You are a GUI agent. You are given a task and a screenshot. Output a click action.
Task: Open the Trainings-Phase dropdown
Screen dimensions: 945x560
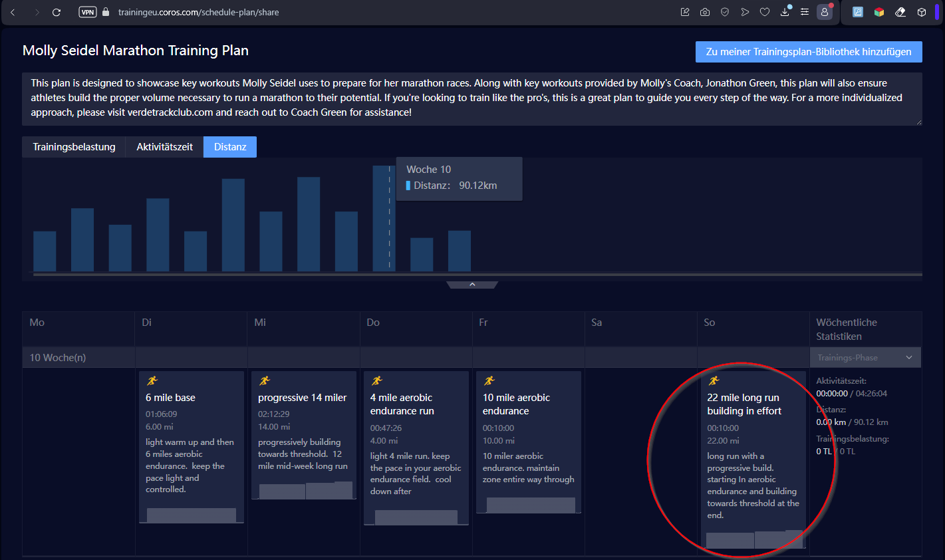865,358
